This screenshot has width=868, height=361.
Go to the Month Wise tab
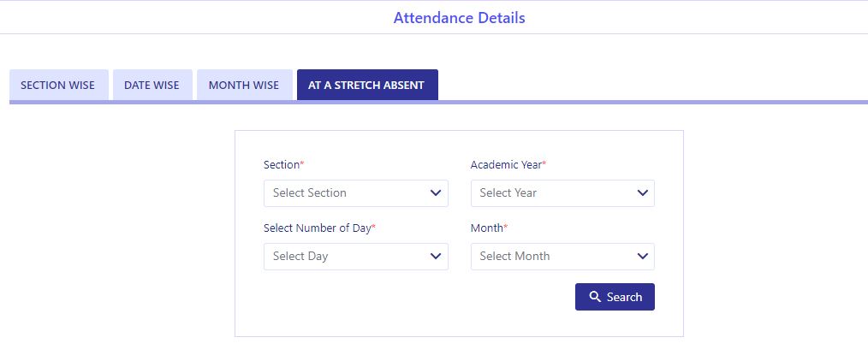[x=244, y=86]
